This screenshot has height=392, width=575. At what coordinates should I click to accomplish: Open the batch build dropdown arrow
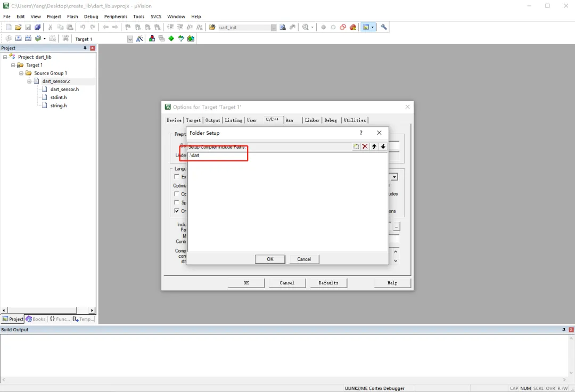45,38
